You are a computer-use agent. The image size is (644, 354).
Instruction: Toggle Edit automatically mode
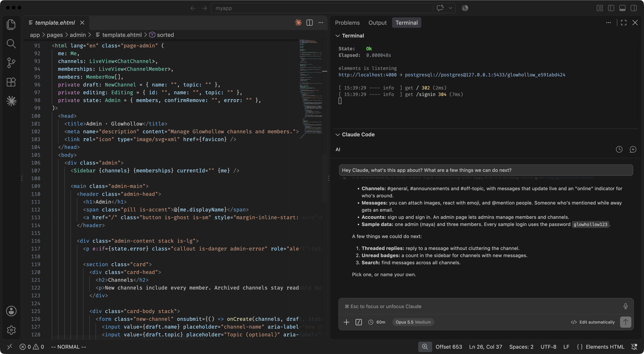(593, 322)
